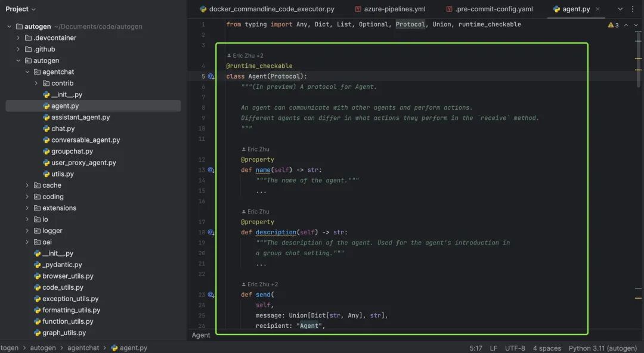644x353 pixels.
Task: Open conversable_agent.py from the project tree
Action: 85,140
